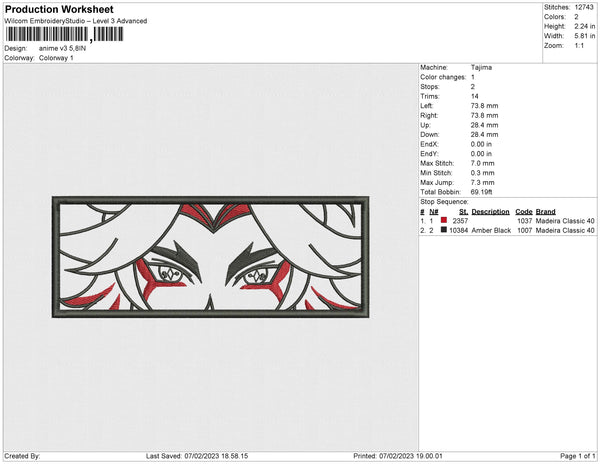This screenshot has width=600, height=464.
Task: Click thread code 1037
Action: (x=525, y=221)
